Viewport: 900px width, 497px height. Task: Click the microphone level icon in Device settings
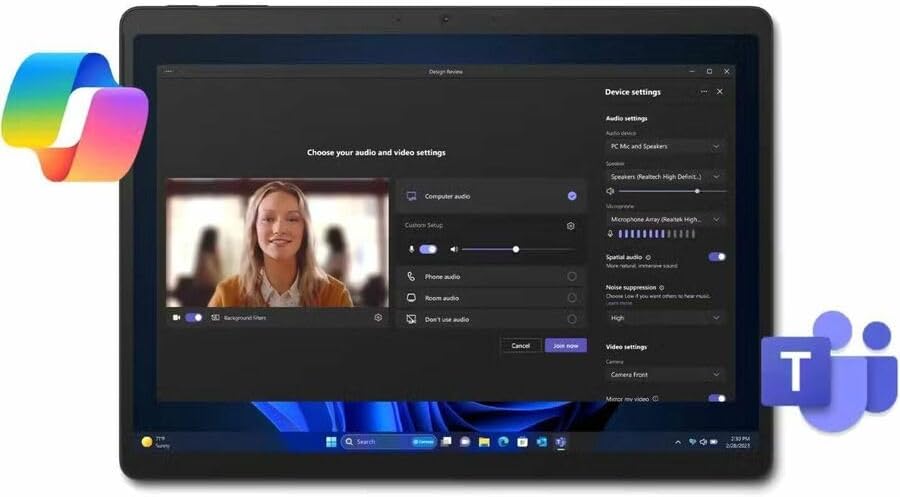pos(610,234)
